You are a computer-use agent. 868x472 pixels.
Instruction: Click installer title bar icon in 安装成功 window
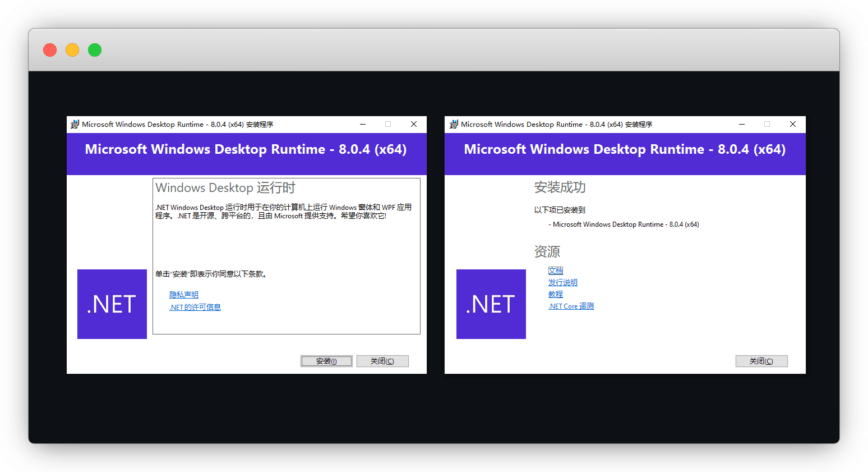tap(454, 125)
